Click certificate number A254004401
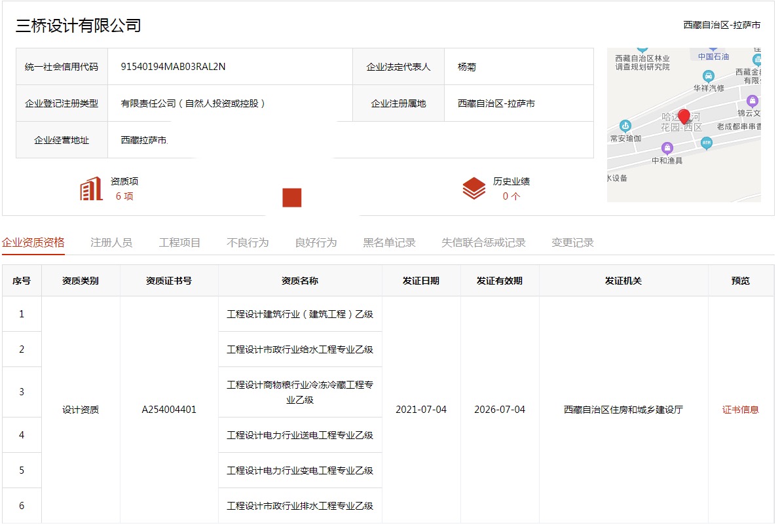This screenshot has width=780, height=532. click(169, 410)
